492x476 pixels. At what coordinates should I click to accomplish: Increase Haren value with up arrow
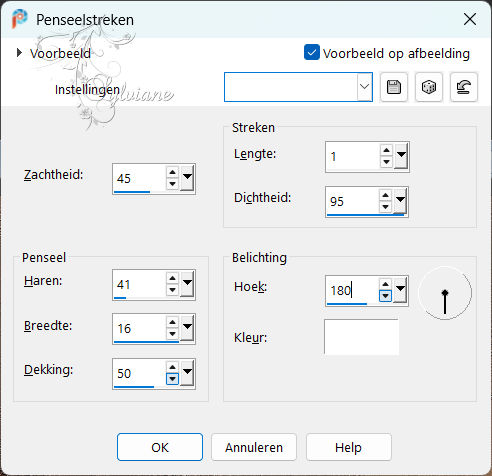pyautogui.click(x=172, y=278)
